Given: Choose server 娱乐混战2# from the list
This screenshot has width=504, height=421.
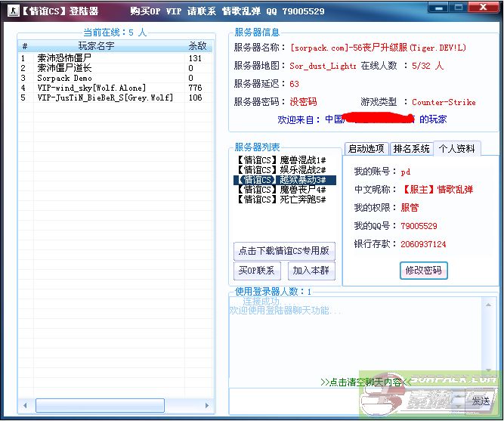Looking at the screenshot, I should 281,170.
